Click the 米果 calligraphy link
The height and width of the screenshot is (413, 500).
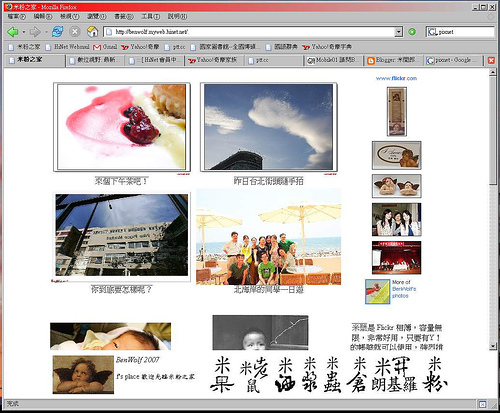pos(222,375)
